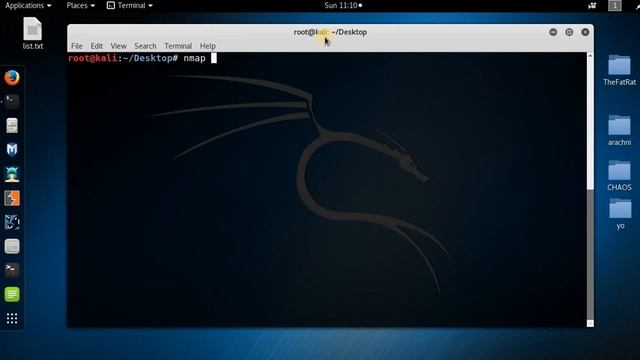Open the green notes app in dock
This screenshot has height=360, width=640.
coord(12,294)
